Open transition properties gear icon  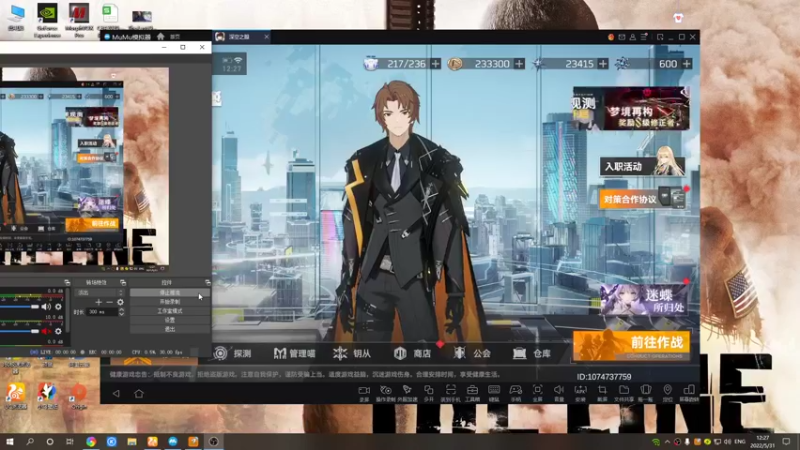pyautogui.click(x=120, y=302)
